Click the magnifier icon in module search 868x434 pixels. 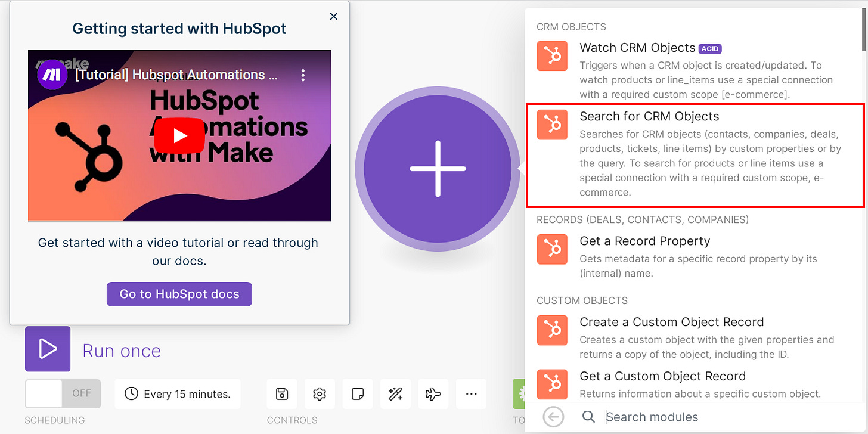(x=588, y=417)
